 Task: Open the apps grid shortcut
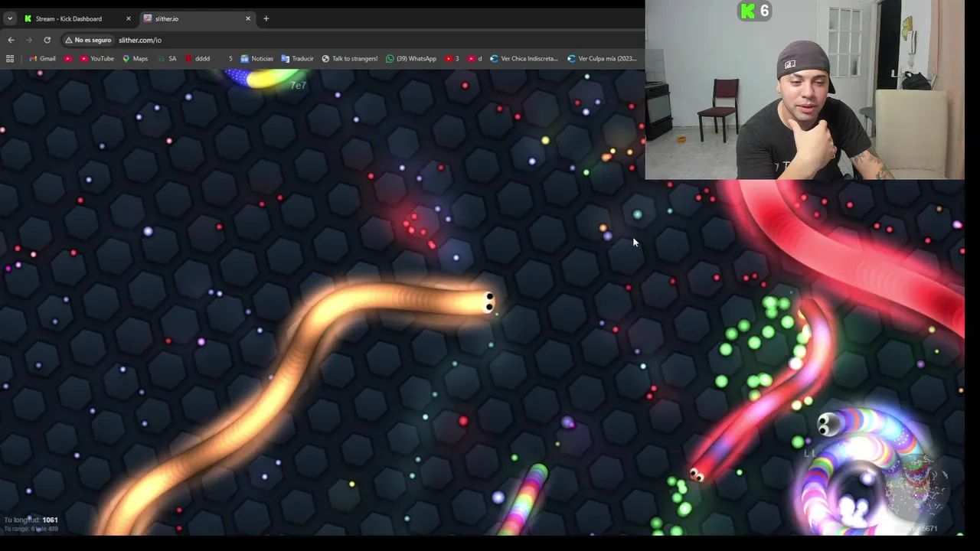point(10,58)
